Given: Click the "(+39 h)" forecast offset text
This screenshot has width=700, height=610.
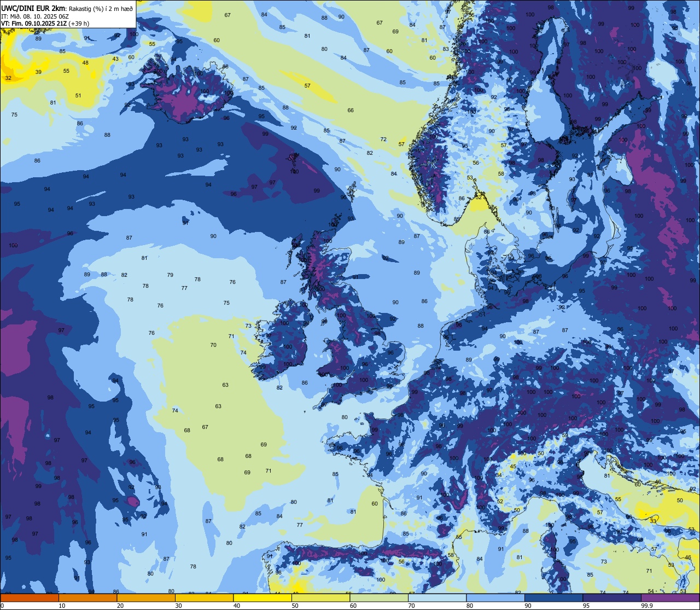Looking at the screenshot, I should click(x=79, y=24).
